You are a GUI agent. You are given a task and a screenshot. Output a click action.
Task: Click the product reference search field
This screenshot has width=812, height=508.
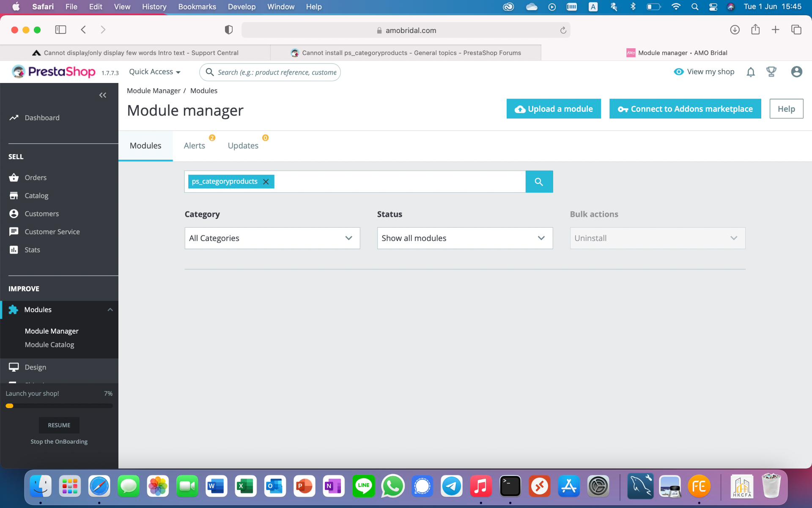pyautogui.click(x=277, y=72)
